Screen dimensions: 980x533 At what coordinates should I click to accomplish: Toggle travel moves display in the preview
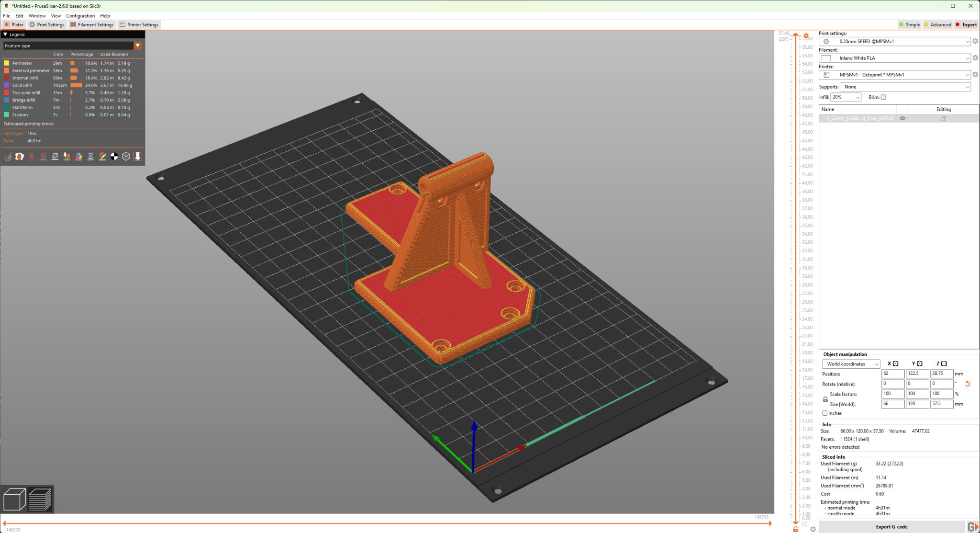pos(8,156)
